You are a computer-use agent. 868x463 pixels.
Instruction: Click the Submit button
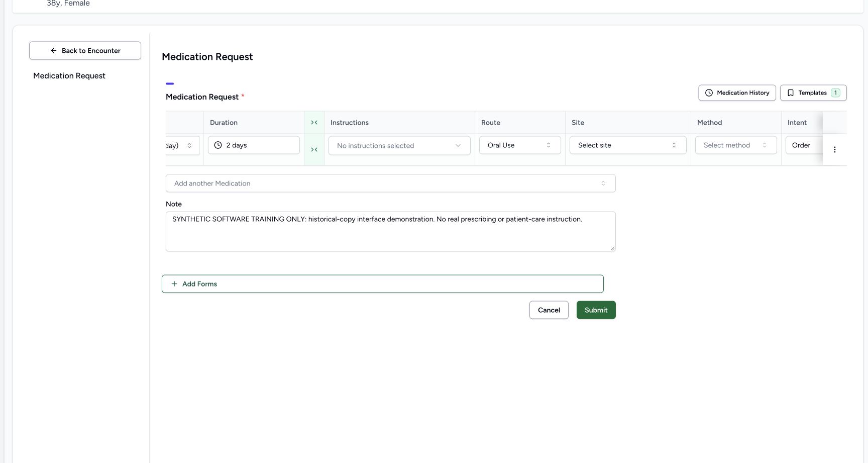(x=596, y=310)
